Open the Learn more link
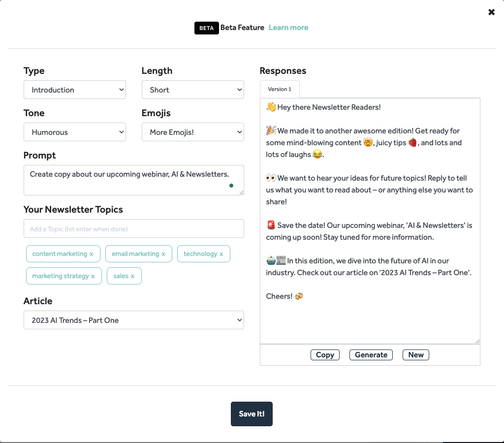The image size is (504, 443). coord(288,28)
